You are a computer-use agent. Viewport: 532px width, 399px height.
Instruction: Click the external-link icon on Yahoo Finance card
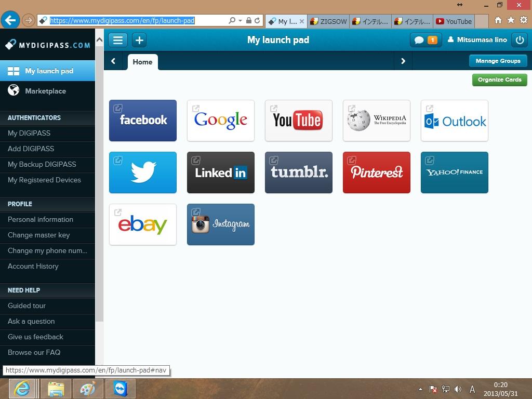pos(430,161)
